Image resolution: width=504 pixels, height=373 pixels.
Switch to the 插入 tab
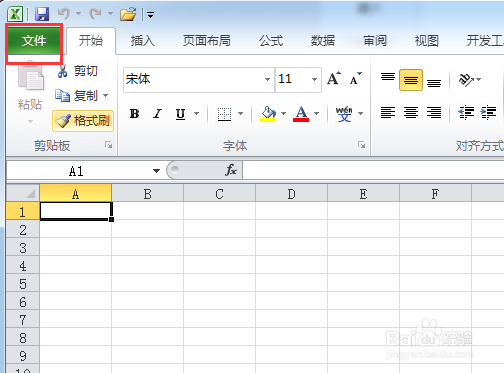click(x=142, y=41)
